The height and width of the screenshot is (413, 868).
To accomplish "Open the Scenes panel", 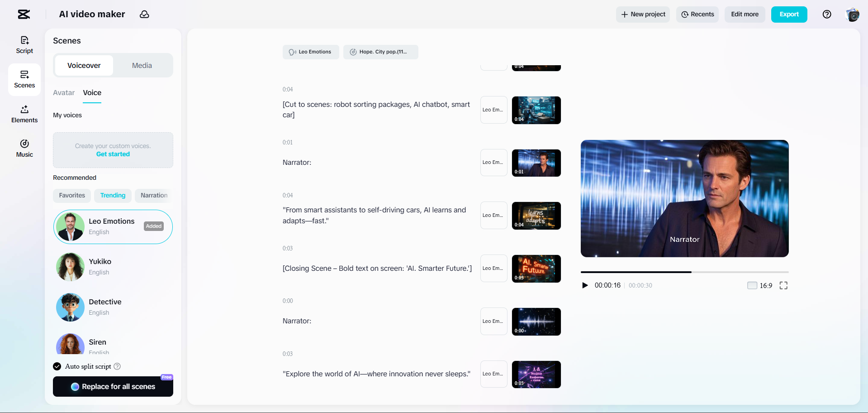I will (24, 79).
